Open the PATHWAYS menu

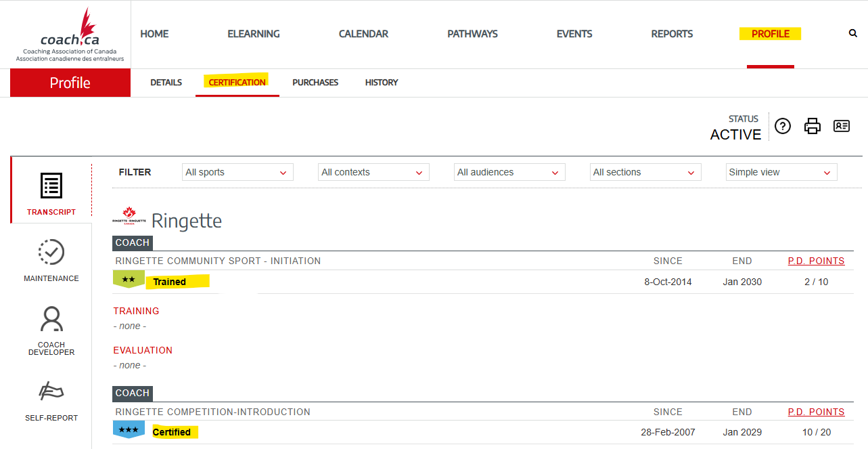point(472,34)
